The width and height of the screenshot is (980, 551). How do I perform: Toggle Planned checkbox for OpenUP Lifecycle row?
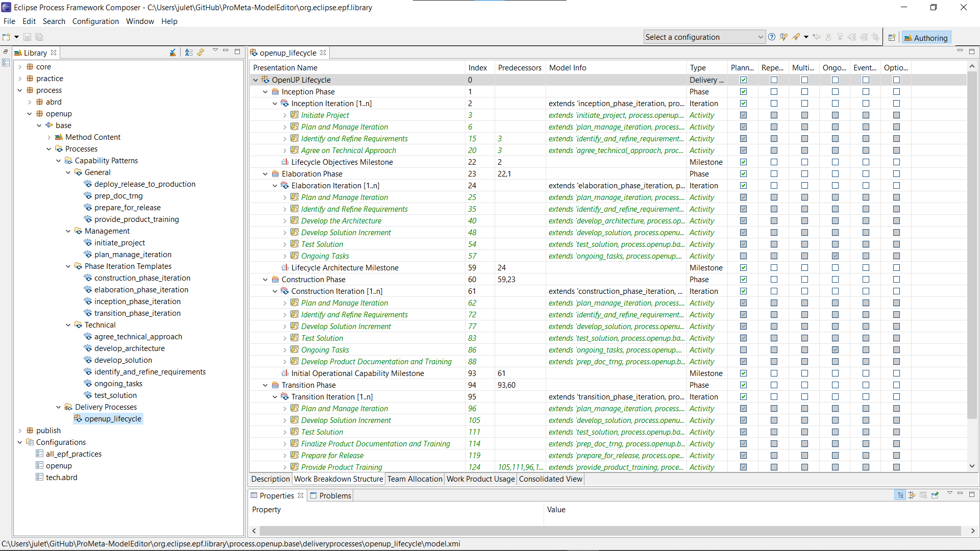(x=743, y=80)
